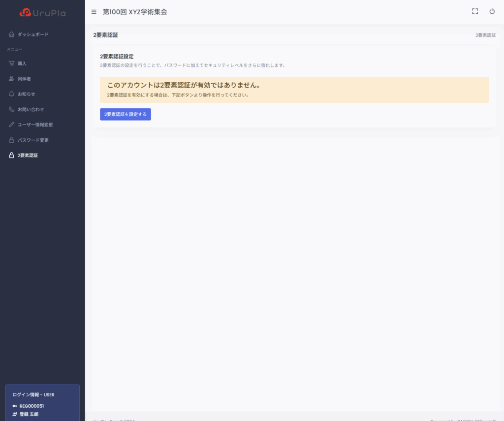
Task: Click the bell icon for お知らせ
Action: [12, 94]
